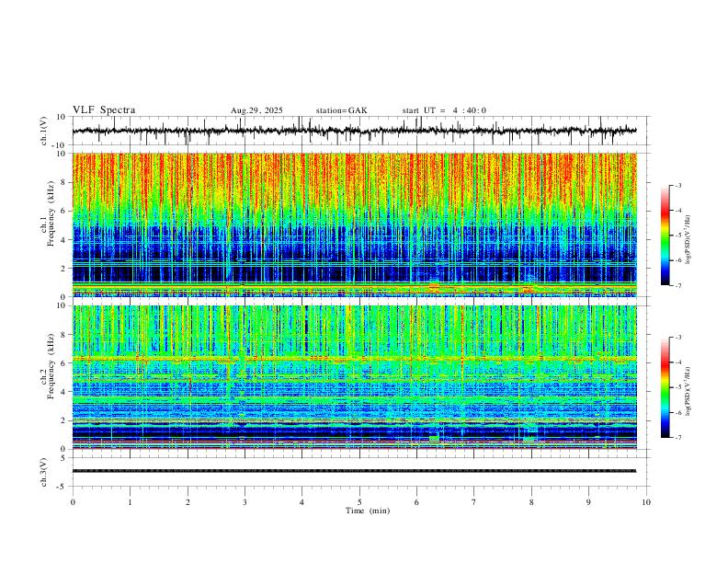This screenshot has width=728, height=563.
Task: Click time axis tick label "0"
Action: 73,502
